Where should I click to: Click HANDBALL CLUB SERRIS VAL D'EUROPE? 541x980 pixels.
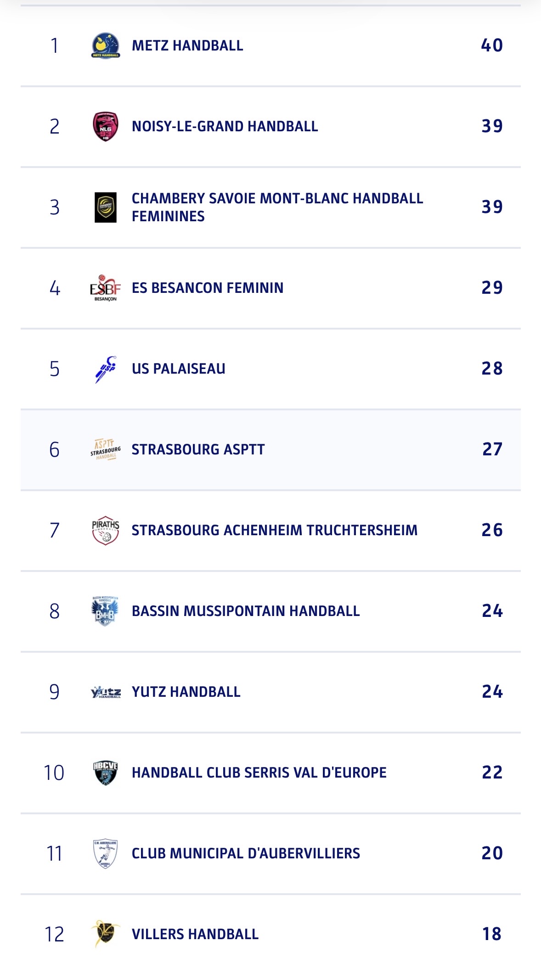click(259, 773)
